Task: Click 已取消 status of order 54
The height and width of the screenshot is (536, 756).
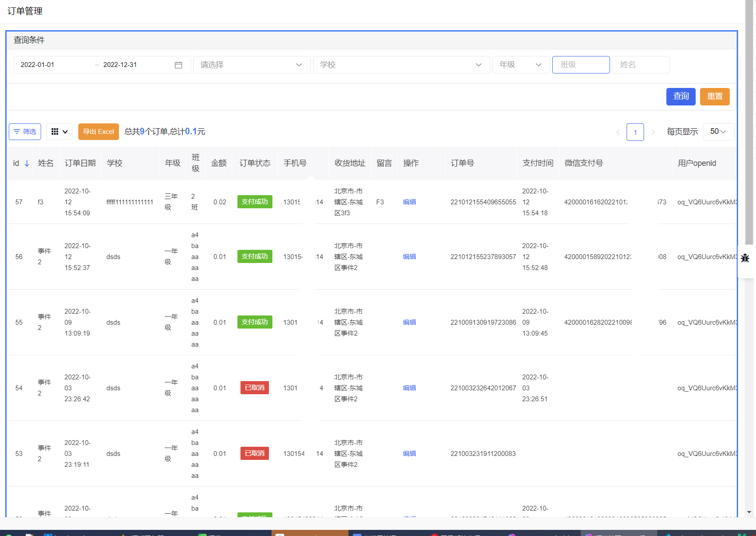Action: (x=255, y=388)
